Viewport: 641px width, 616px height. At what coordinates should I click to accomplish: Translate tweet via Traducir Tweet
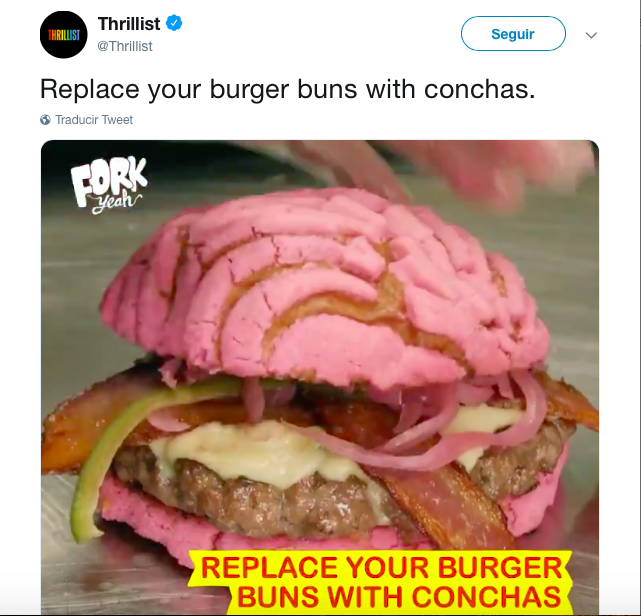(x=94, y=120)
